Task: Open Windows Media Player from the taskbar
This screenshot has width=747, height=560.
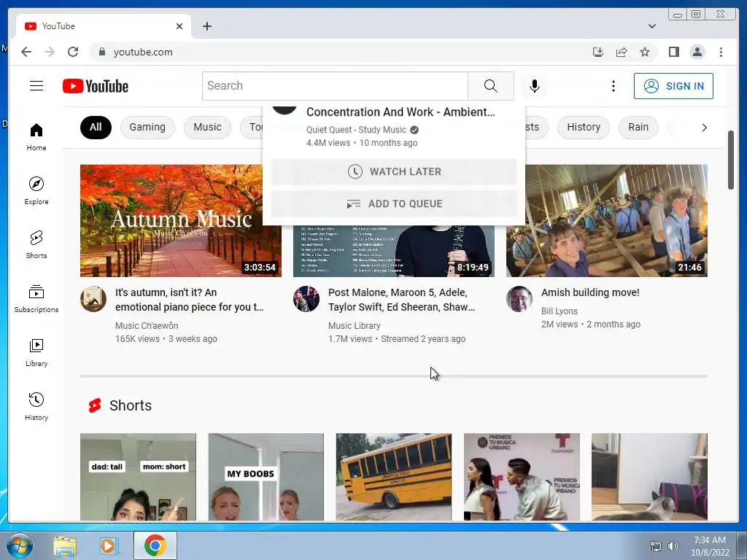Action: click(109, 545)
